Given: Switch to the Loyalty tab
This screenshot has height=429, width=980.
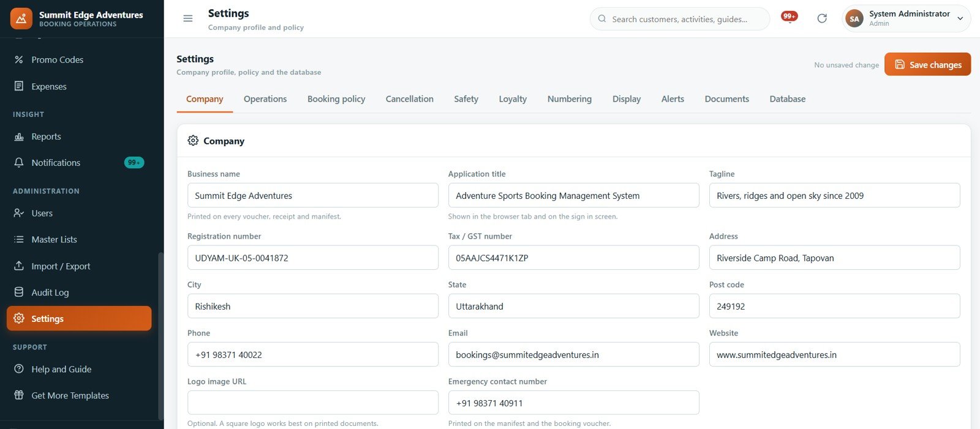Looking at the screenshot, I should click(513, 99).
